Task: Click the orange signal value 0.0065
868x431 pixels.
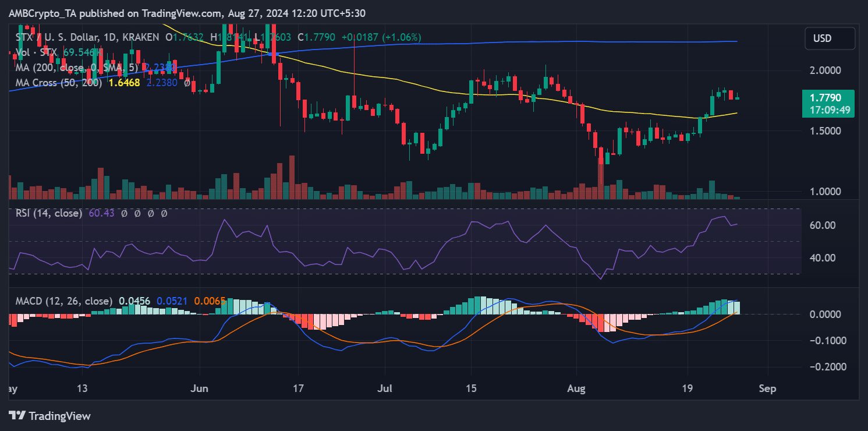Action: click(210, 301)
